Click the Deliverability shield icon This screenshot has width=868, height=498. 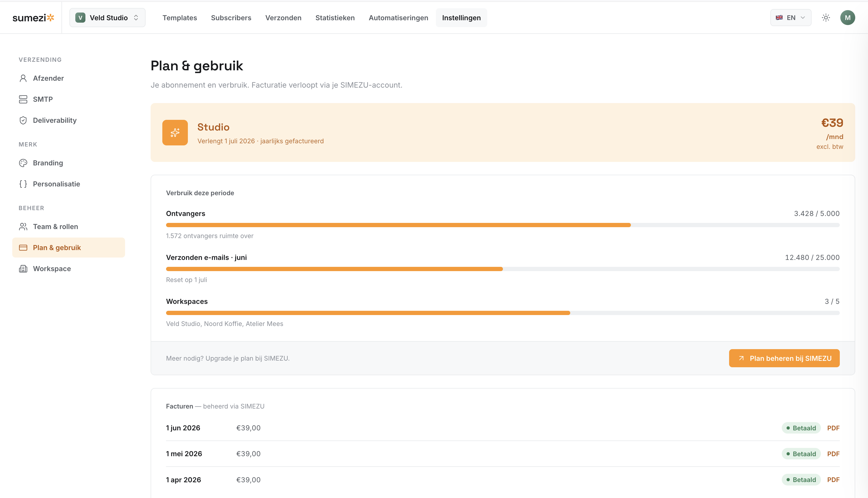pyautogui.click(x=23, y=120)
